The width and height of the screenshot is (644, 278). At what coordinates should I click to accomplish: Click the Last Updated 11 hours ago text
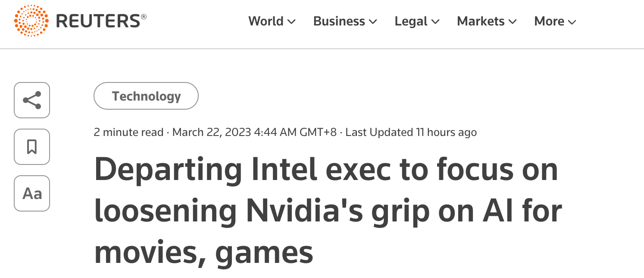tap(411, 132)
